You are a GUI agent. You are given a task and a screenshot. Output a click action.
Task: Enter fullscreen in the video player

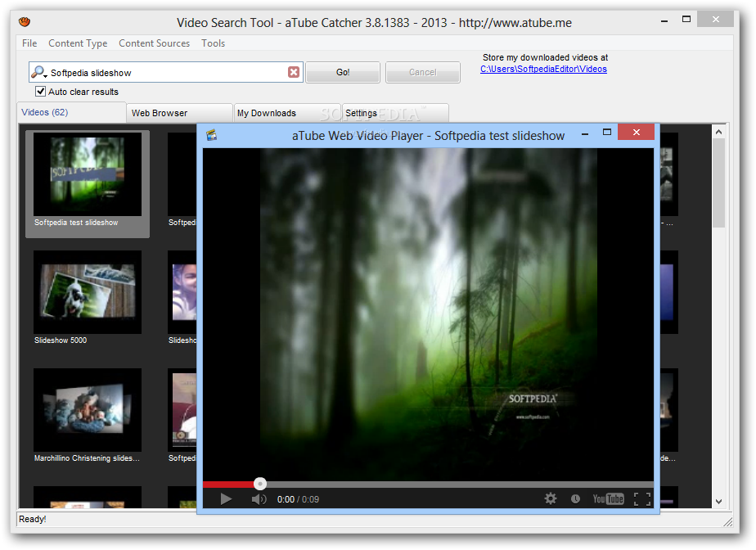[x=642, y=499]
